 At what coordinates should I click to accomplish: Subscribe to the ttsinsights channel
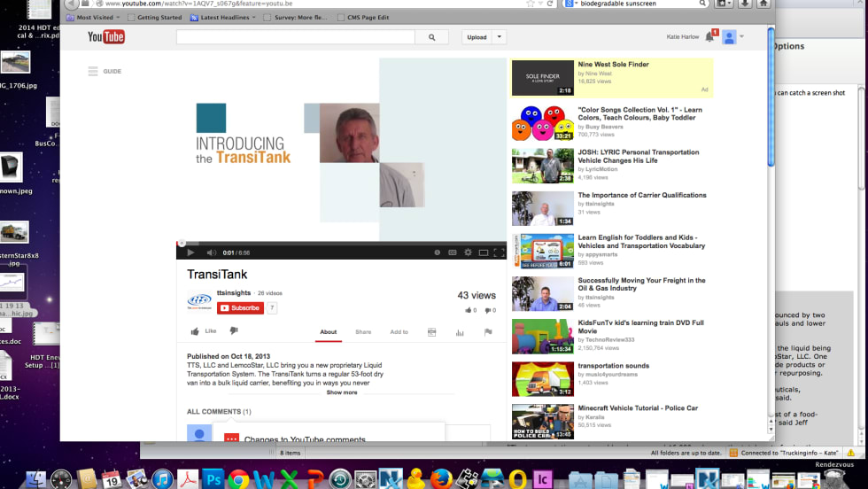coord(240,308)
